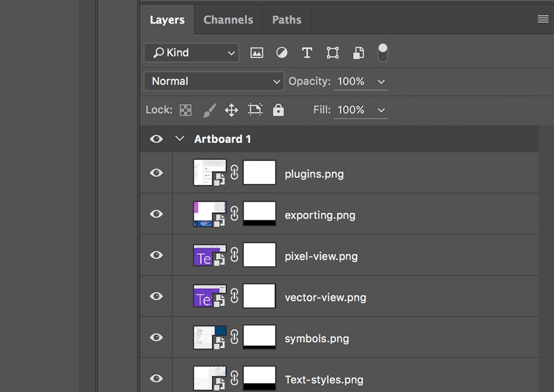Filter for smart objects icon
The height and width of the screenshot is (392, 554).
point(359,53)
